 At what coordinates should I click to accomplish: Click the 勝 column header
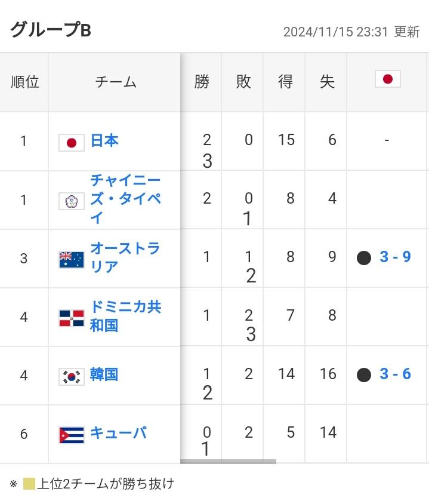click(x=201, y=82)
